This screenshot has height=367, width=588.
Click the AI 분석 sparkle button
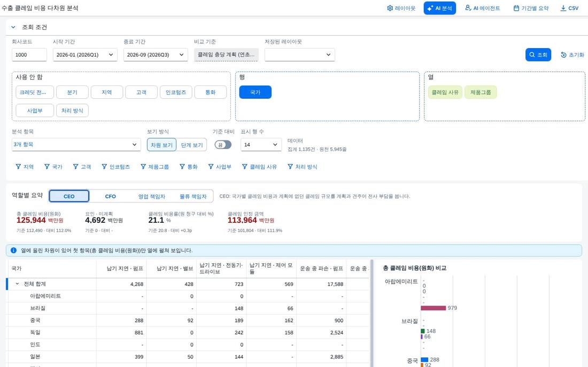[439, 8]
